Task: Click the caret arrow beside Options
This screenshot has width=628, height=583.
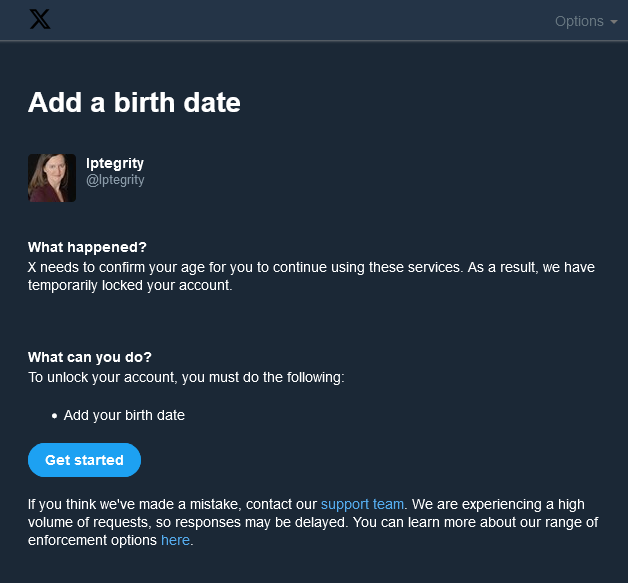Action: [614, 22]
